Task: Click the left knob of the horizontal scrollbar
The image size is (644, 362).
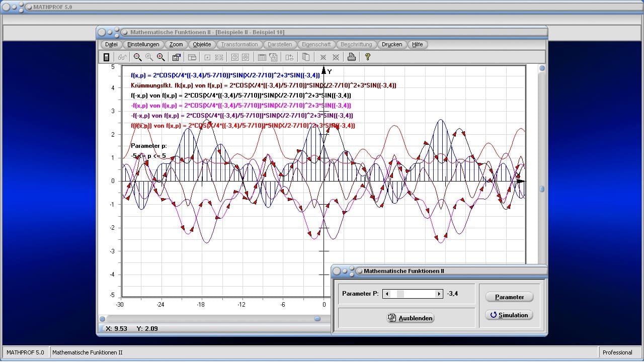Action: [102, 319]
